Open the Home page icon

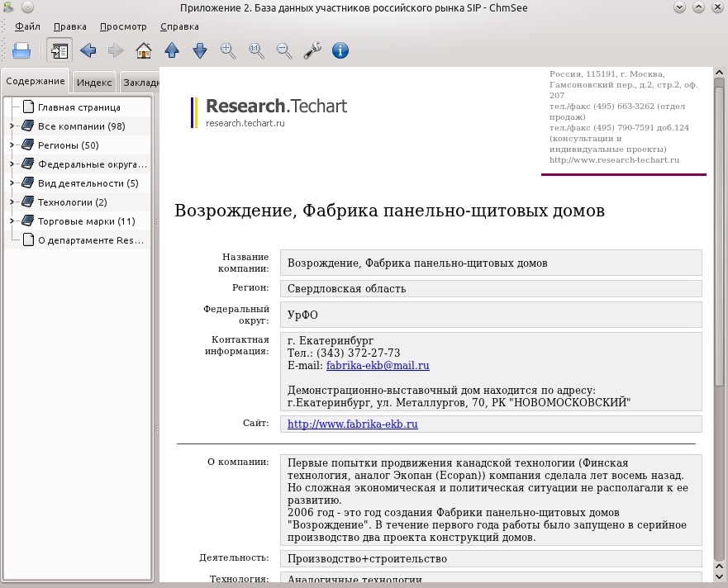pyautogui.click(x=144, y=50)
